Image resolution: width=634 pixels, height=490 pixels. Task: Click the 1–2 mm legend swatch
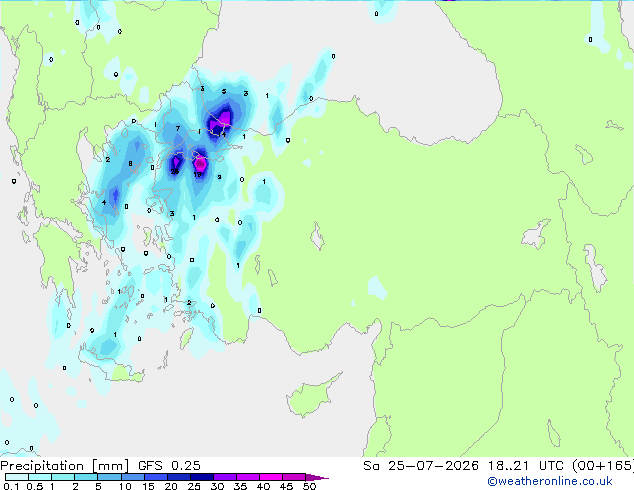pos(63,477)
